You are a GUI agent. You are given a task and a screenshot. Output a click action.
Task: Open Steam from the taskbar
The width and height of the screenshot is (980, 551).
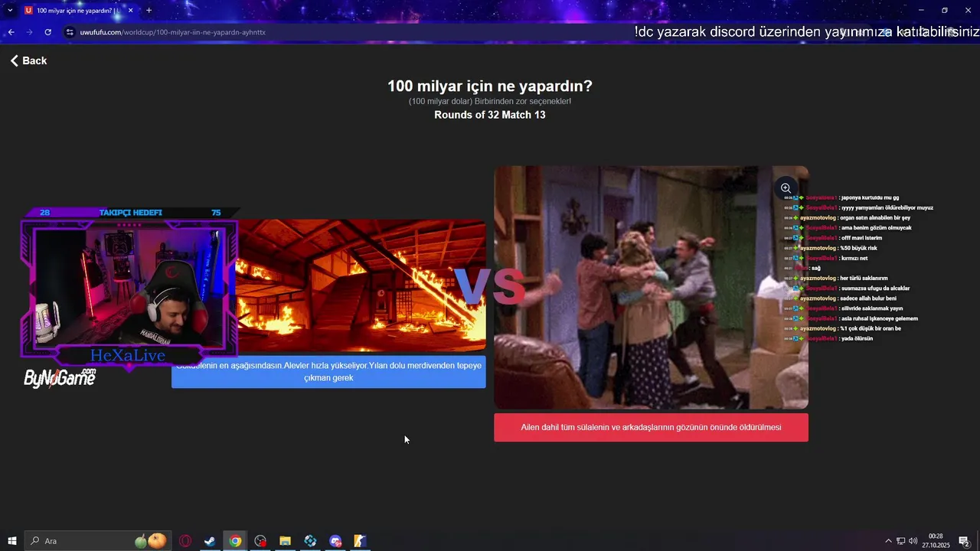209,541
